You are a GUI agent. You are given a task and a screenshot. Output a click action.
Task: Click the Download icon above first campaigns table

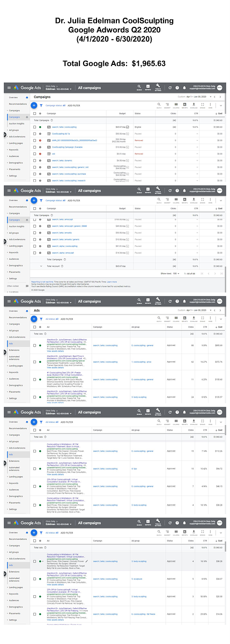(192, 105)
